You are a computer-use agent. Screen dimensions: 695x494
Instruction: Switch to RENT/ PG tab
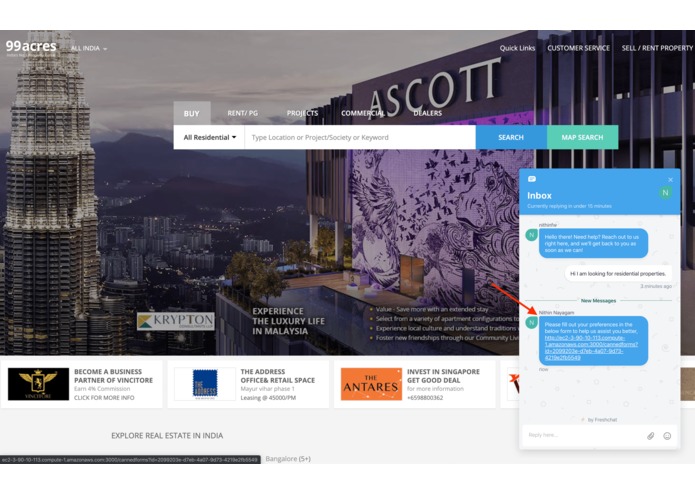click(x=242, y=113)
